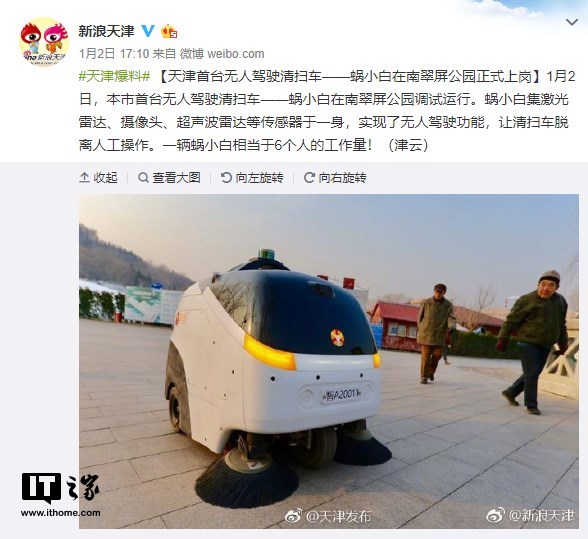Viewport: 588px width, 539px height.
Task: Rotate the image right with 向右旋转
Action: [335, 177]
